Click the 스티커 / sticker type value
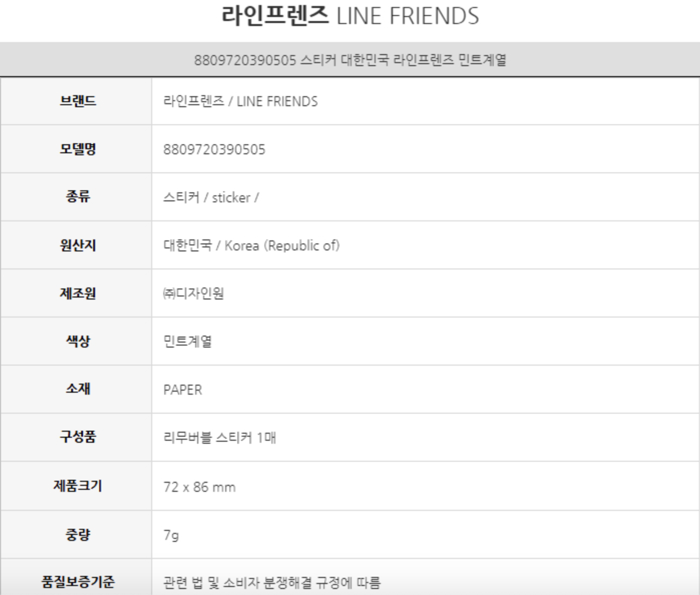Screen dimensions: 700x595 coord(211,198)
